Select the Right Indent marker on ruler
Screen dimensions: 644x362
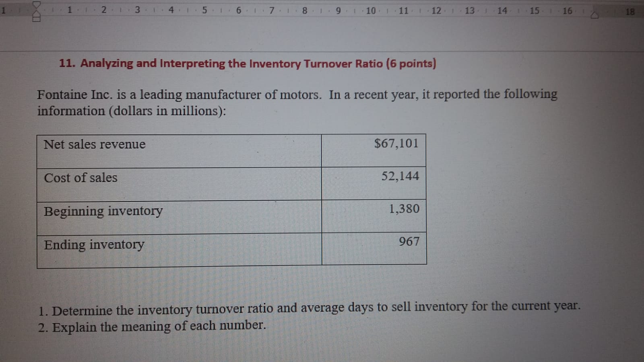tap(594, 14)
